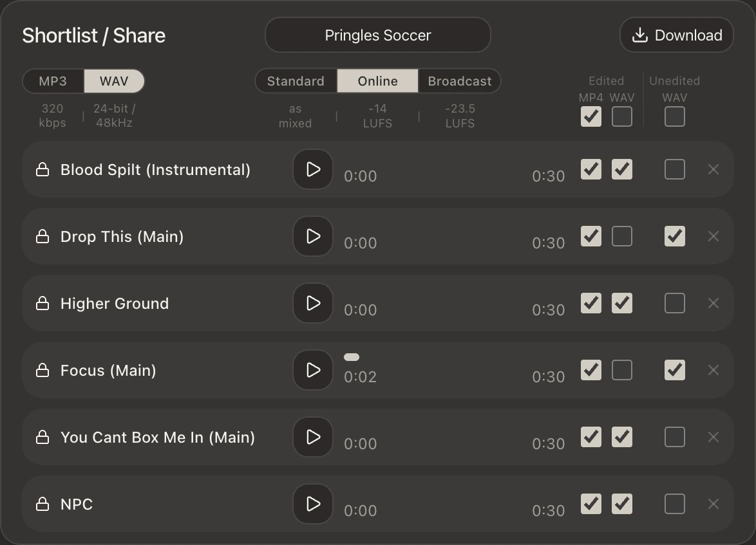Check Unedited WAV for Higher Ground
This screenshot has height=545, width=756.
point(674,303)
